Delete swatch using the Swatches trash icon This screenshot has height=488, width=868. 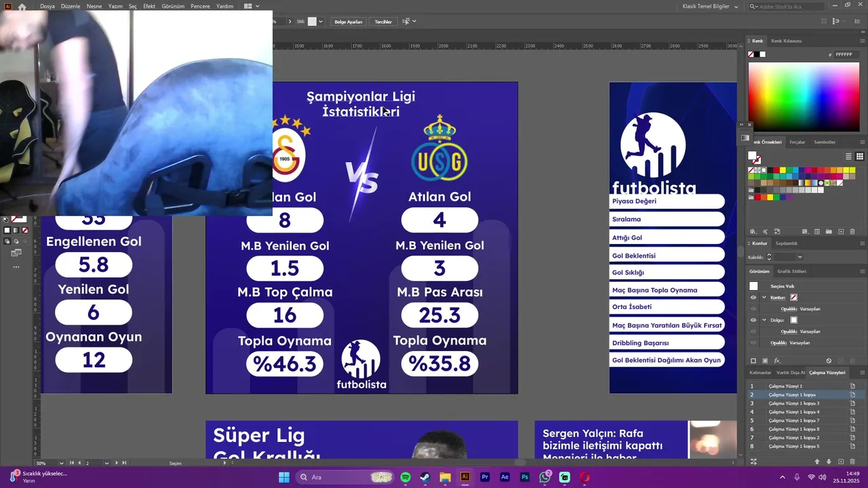(852, 232)
